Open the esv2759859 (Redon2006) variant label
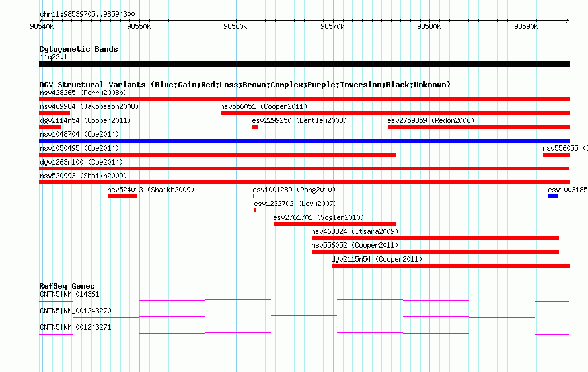The image size is (588, 372). pos(431,120)
